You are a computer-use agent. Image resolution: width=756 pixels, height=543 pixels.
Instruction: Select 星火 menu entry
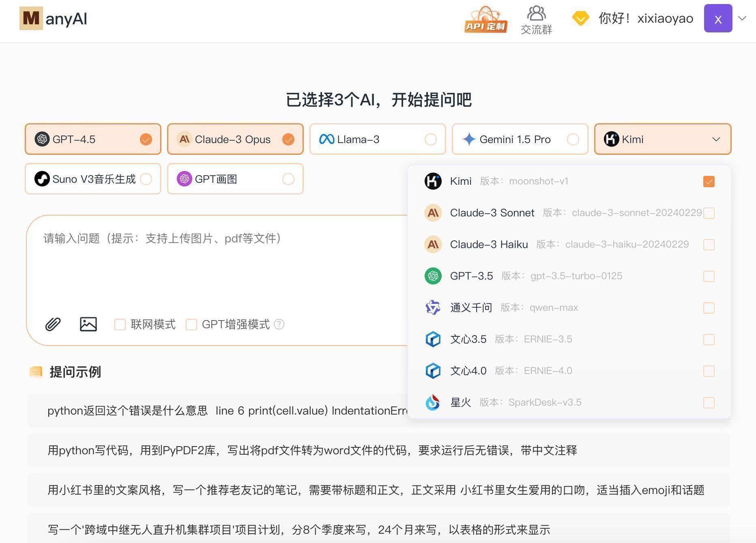pos(569,402)
